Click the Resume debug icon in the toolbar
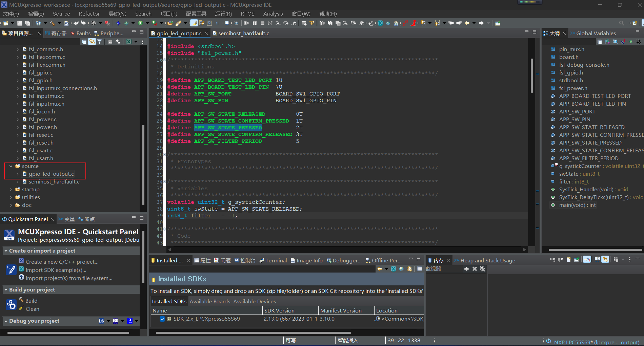 (247, 23)
